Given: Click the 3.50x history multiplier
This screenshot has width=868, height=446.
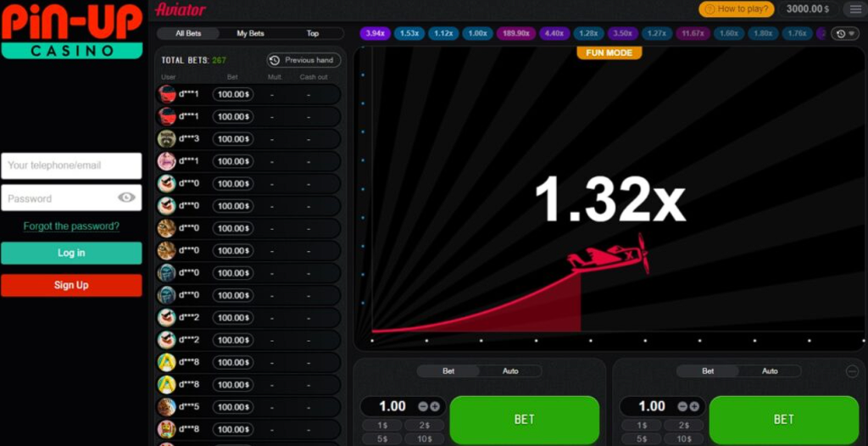Looking at the screenshot, I should [x=623, y=33].
